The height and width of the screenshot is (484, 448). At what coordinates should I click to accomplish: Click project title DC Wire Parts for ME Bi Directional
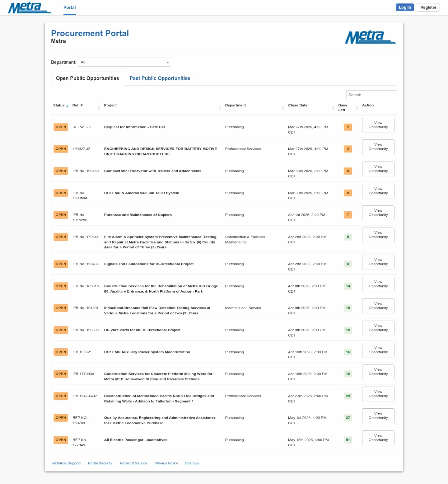tap(142, 330)
